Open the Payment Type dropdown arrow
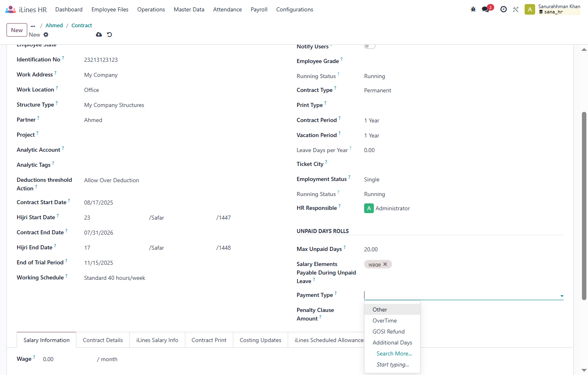Screen dimensions: 588x375 click(562, 296)
